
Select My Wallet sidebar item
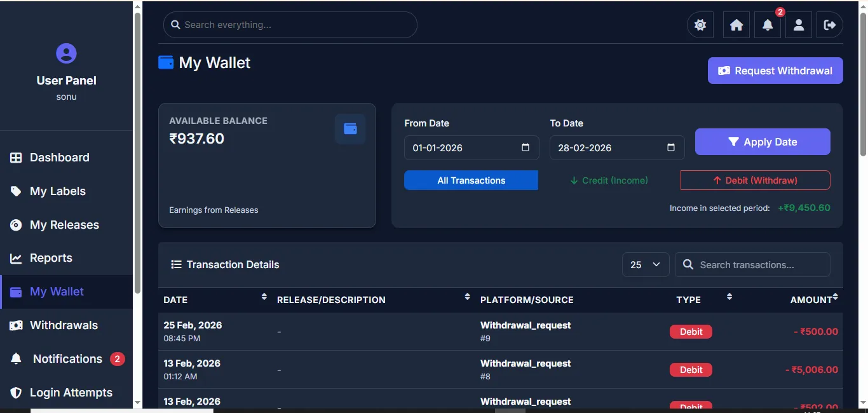pyautogui.click(x=66, y=292)
